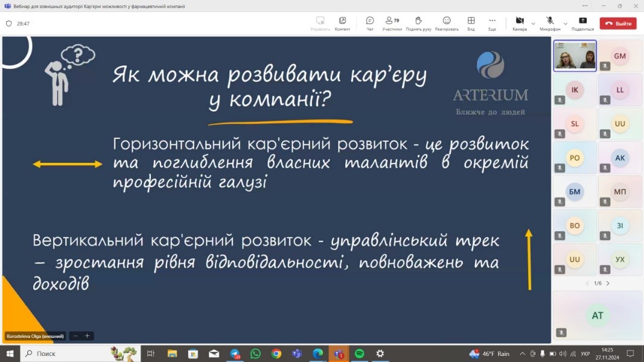Click Korosteleva Olga presenter label
The width and height of the screenshot is (644, 362).
pyautogui.click(x=36, y=335)
